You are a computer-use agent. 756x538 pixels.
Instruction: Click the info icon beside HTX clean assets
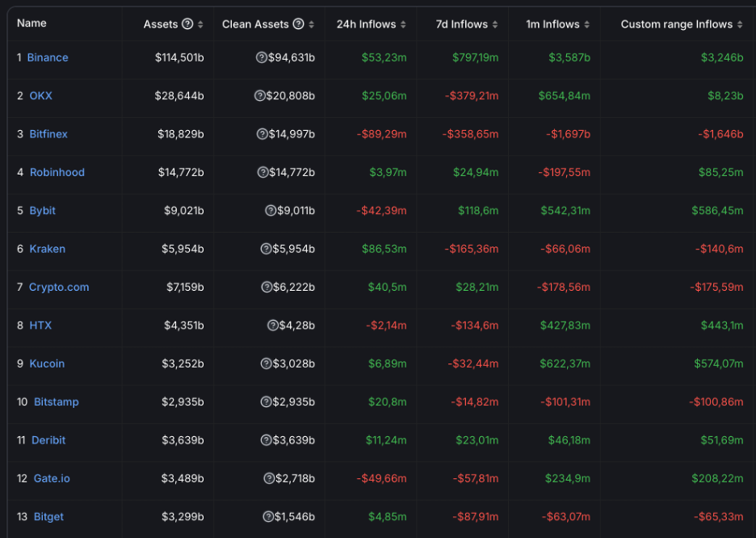point(273,326)
